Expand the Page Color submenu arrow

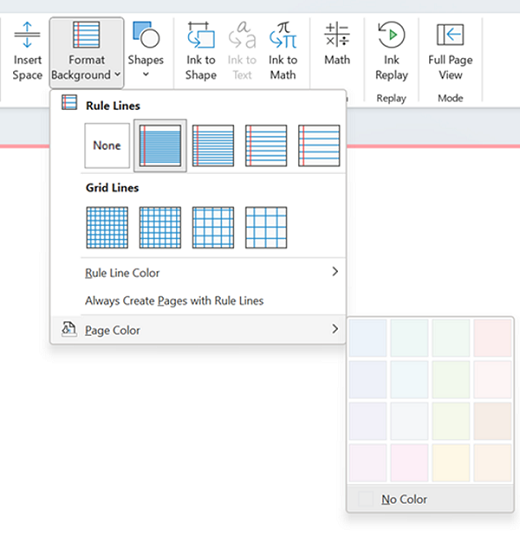pos(335,329)
